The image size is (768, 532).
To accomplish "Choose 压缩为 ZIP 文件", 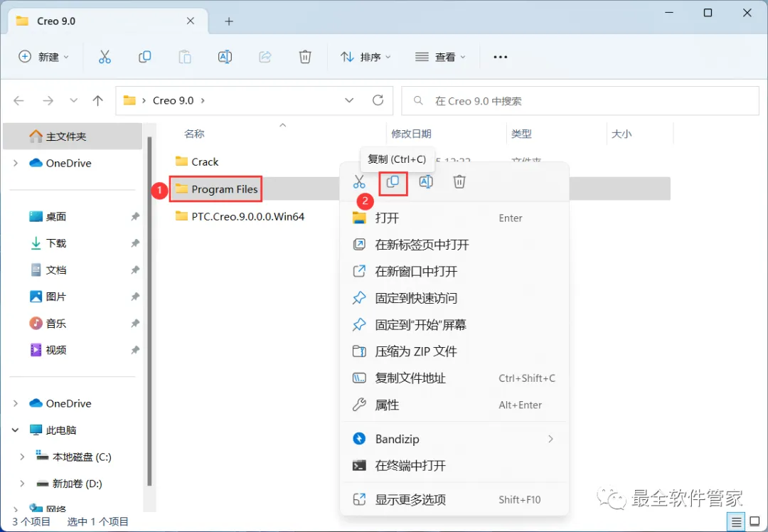I will pyautogui.click(x=454, y=351).
